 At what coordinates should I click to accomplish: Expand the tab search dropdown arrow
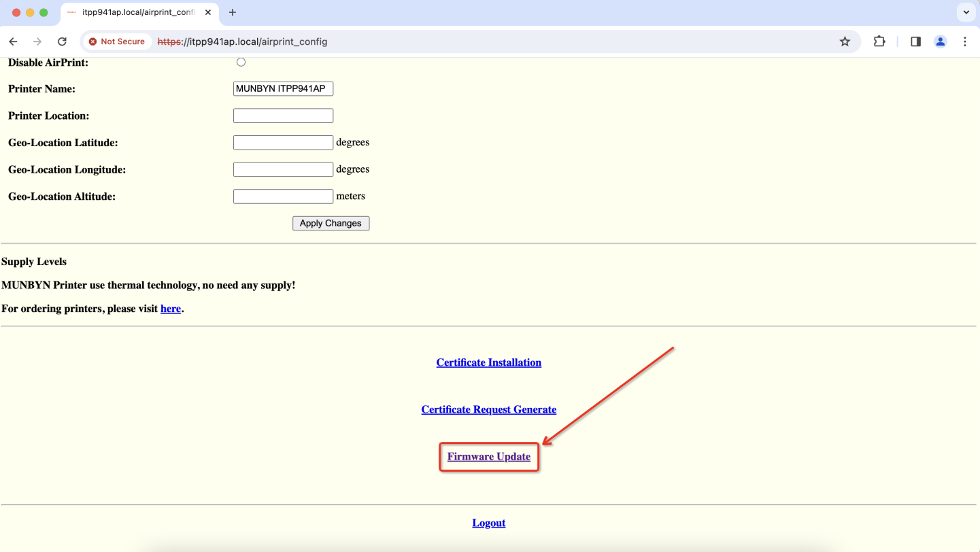966,12
